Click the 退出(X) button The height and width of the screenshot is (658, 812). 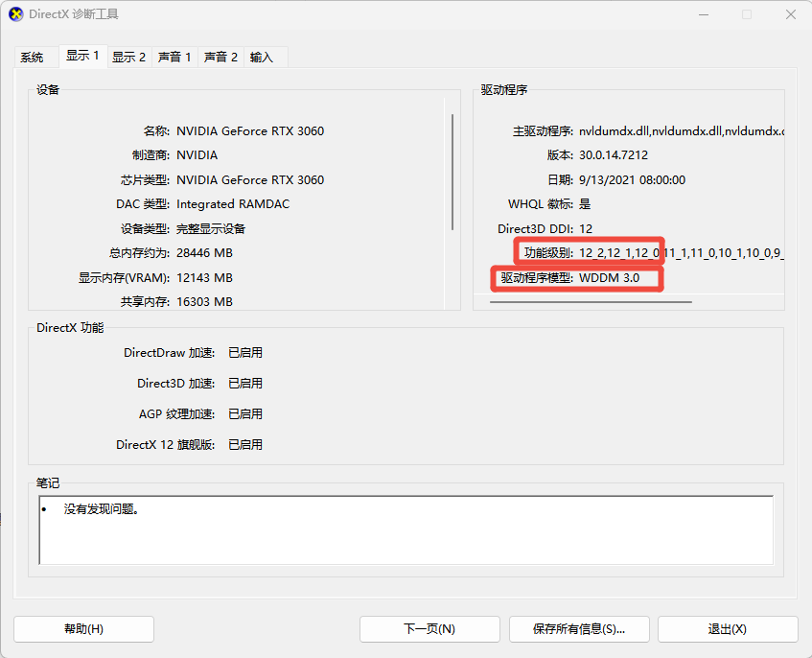[x=727, y=629]
